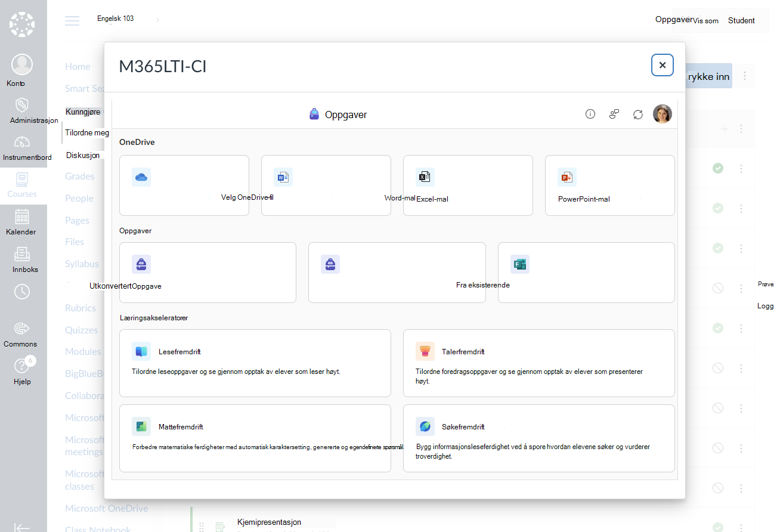This screenshot has width=774, height=532.
Task: Open Quizzes in the course menu
Action: 81,330
